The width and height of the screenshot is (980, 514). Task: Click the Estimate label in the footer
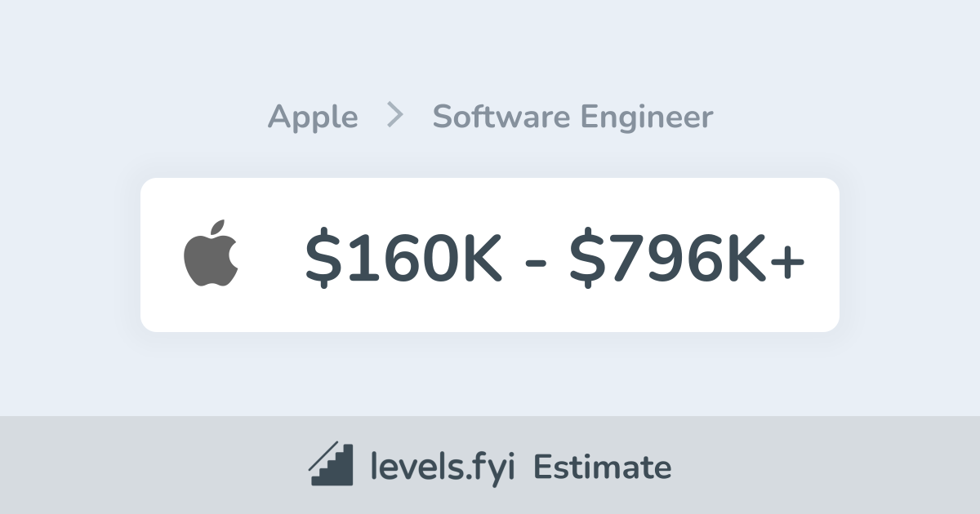[603, 467]
